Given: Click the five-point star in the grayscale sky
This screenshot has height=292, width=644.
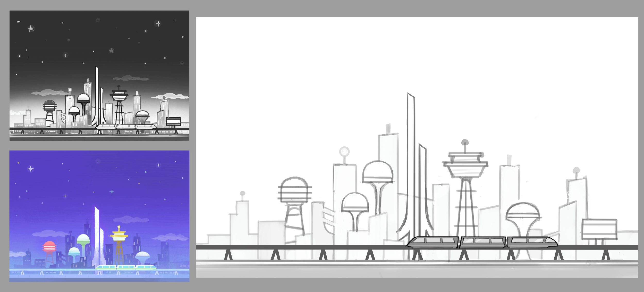Looking at the screenshot, I should 31,28.
